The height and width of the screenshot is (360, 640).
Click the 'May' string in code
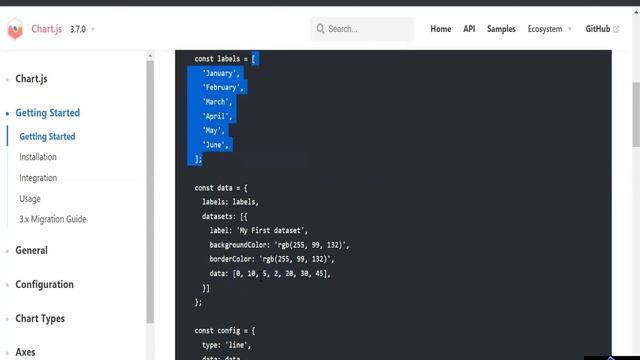213,131
